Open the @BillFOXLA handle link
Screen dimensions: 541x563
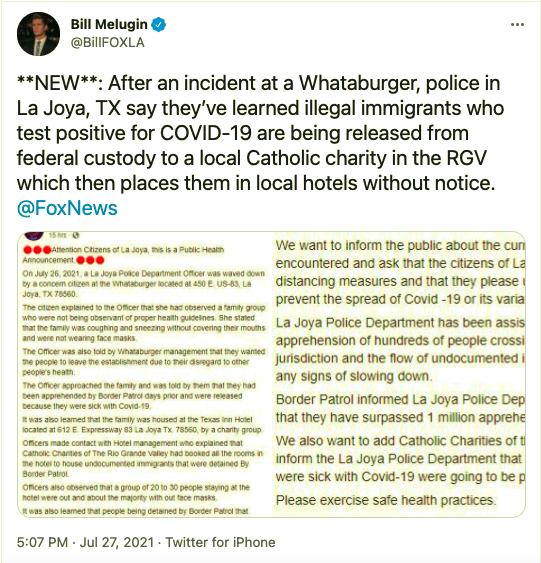107,42
